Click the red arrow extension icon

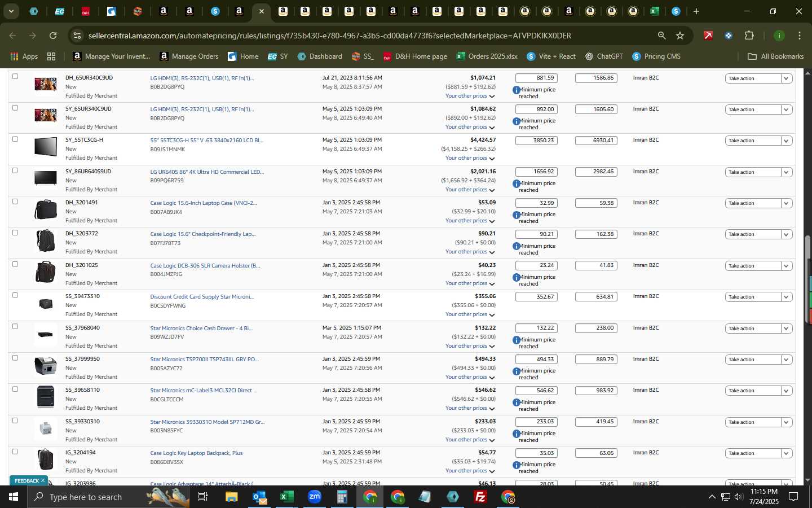click(x=708, y=36)
